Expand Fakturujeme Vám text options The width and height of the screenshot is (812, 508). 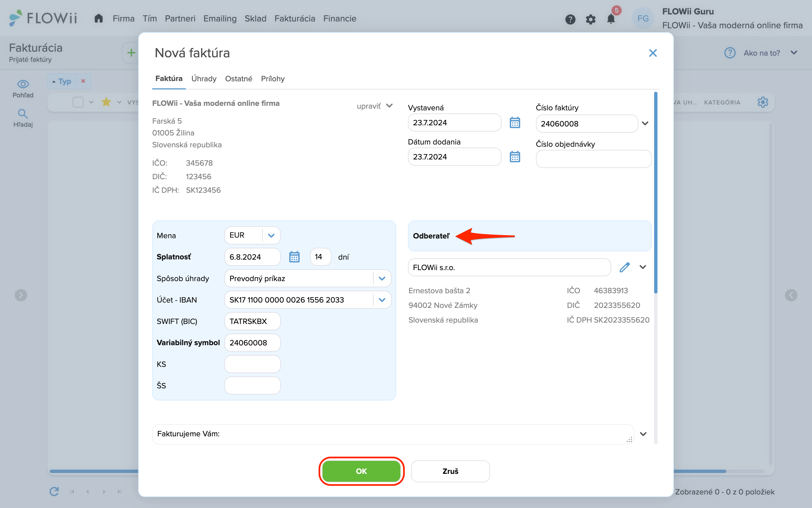[x=643, y=434]
